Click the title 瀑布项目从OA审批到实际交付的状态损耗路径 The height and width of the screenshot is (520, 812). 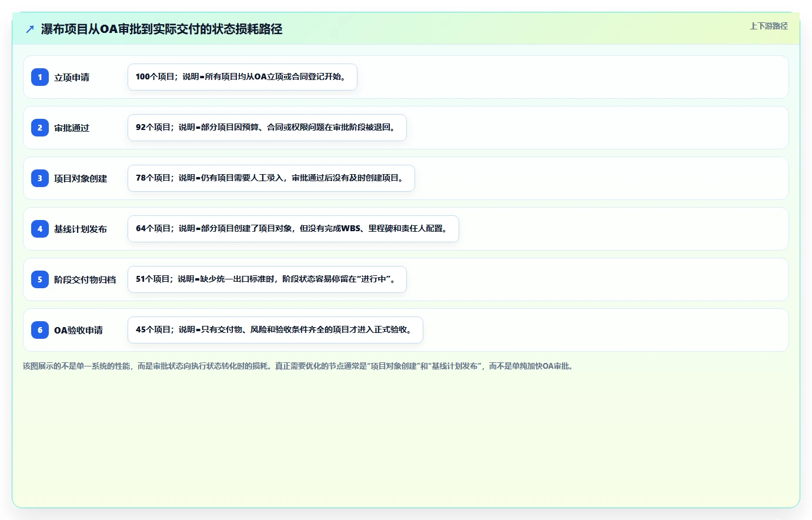[x=162, y=29]
